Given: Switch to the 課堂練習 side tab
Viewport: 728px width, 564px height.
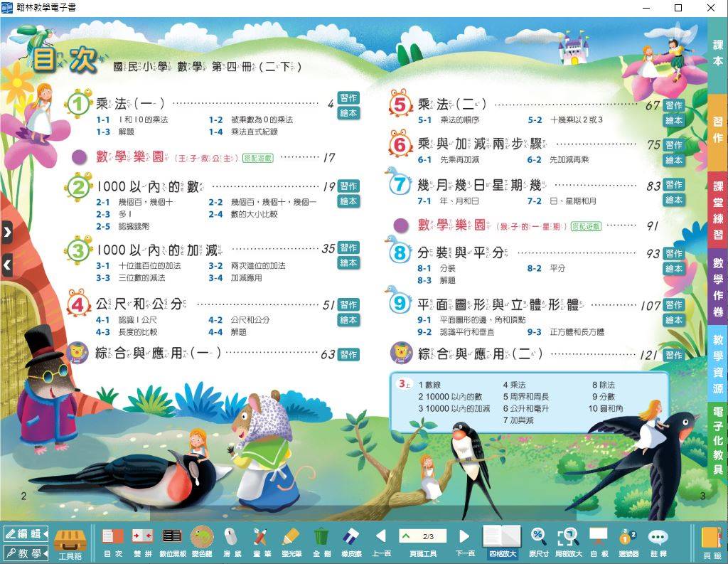Looking at the screenshot, I should point(718,209).
